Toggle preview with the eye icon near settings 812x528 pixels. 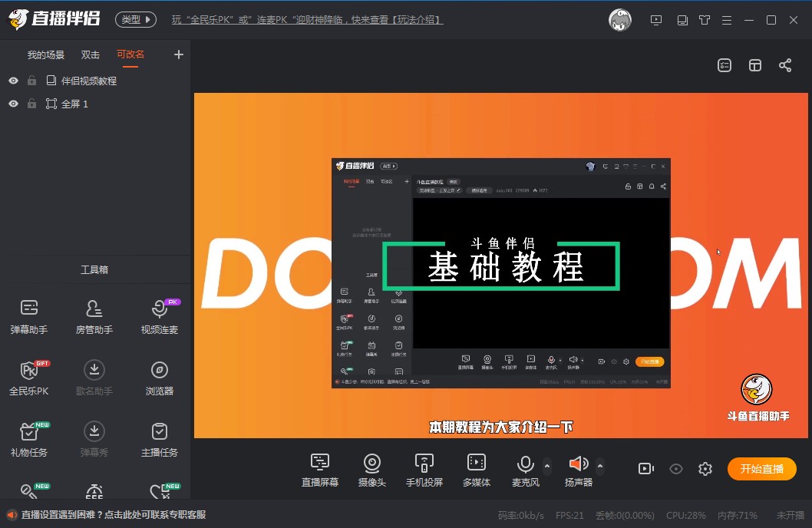675,468
